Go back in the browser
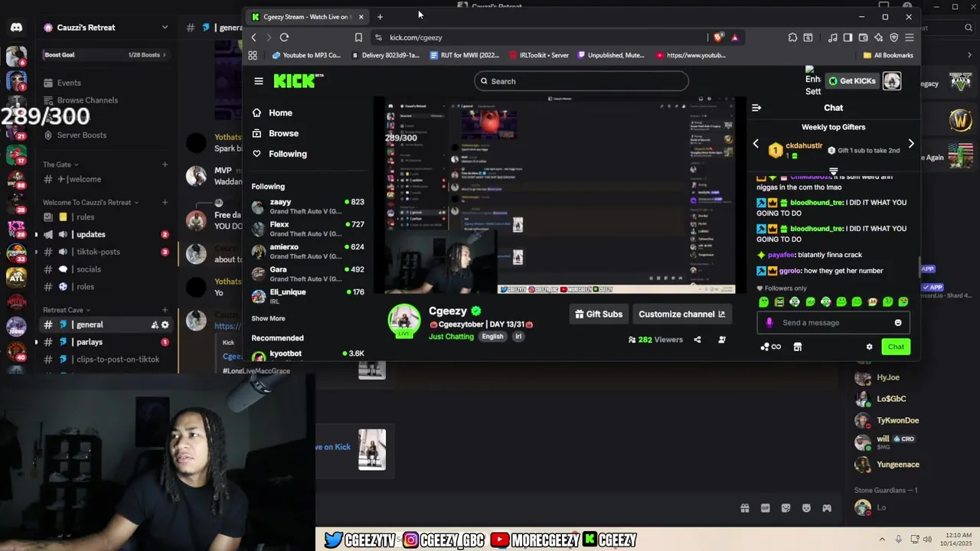The image size is (980, 551). click(x=253, y=37)
